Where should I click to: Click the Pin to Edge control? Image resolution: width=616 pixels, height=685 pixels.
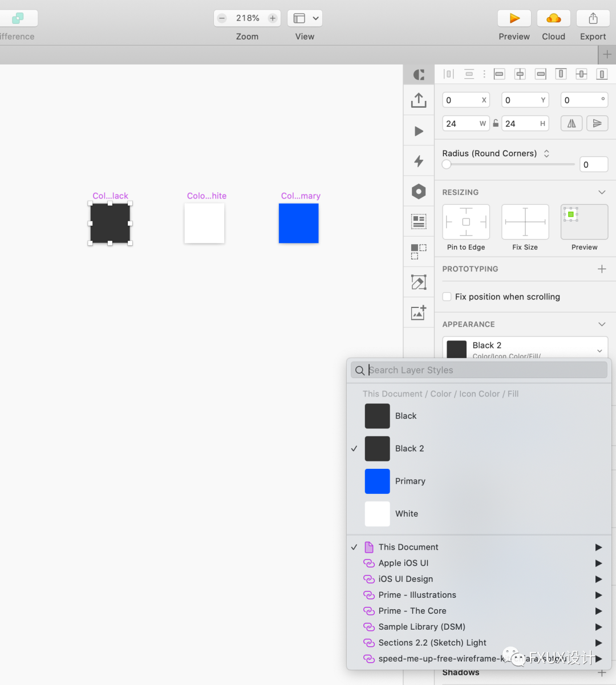(466, 222)
